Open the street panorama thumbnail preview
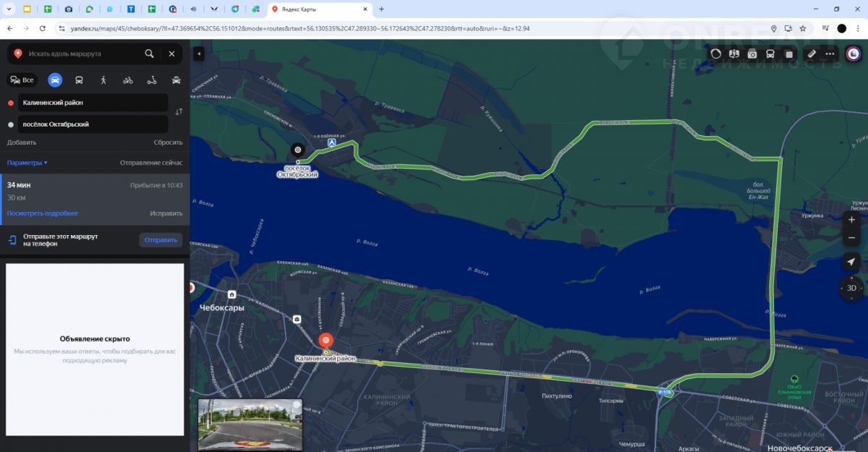 250,424
